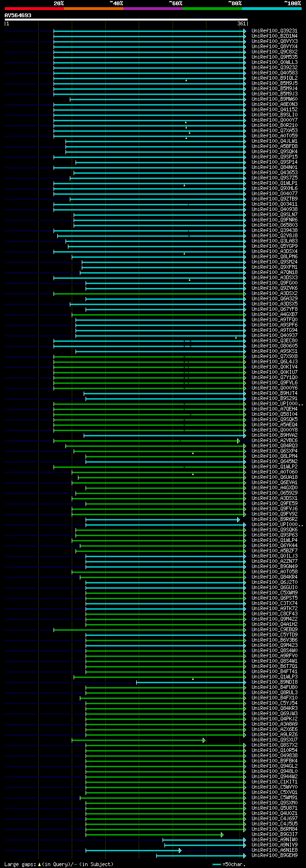
Task: Select the UniRef100_B9NDI8 label
Action: 274,682
